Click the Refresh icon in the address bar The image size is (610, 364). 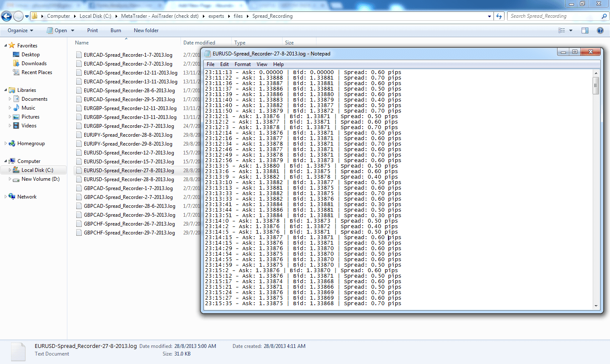click(499, 16)
